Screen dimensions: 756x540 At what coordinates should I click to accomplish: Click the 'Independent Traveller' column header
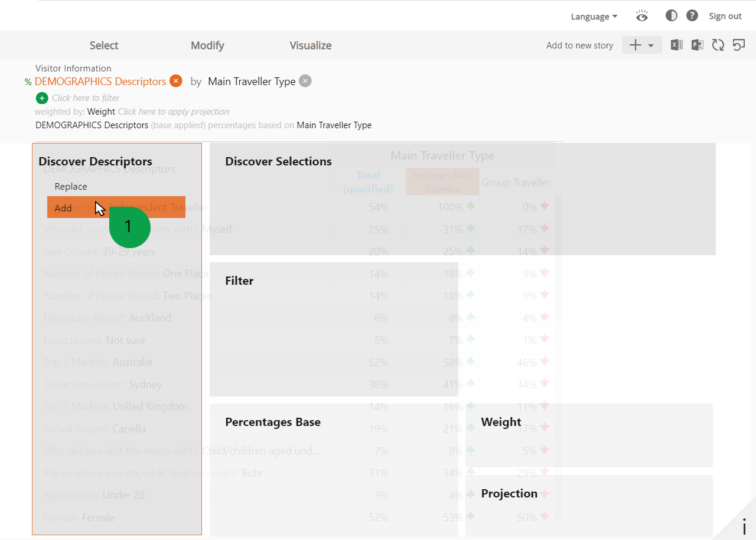[x=442, y=182]
